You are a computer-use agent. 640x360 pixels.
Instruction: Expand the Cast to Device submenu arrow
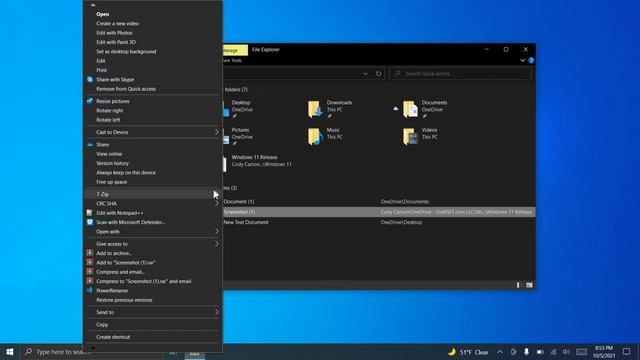tap(216, 132)
